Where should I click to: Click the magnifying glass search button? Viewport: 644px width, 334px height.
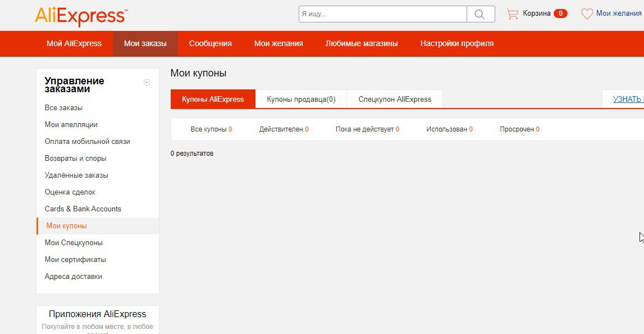click(x=481, y=14)
